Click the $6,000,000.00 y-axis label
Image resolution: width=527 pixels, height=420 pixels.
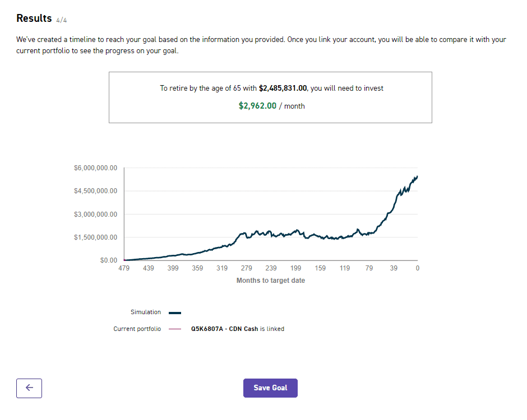[95, 168]
